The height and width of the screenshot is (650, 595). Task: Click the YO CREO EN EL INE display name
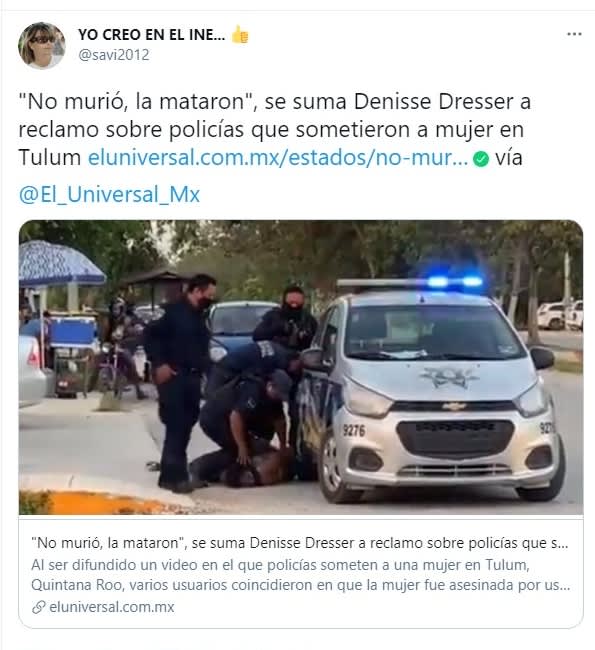pos(152,35)
